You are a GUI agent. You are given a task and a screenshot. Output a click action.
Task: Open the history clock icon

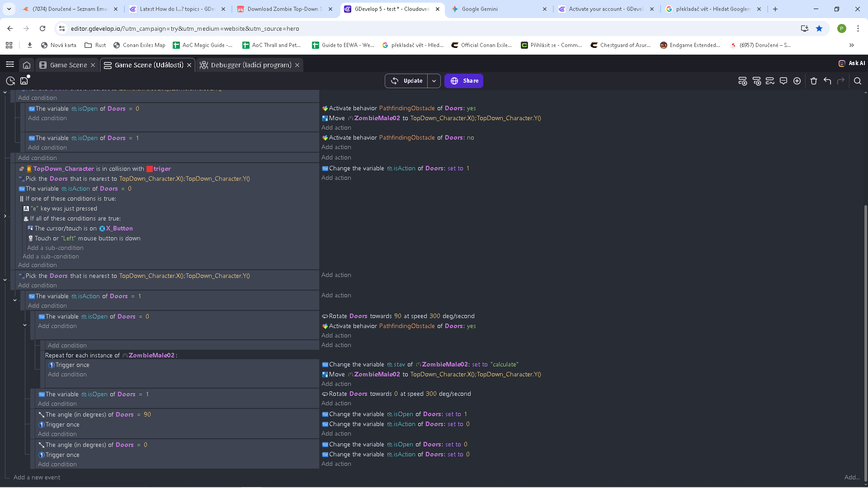click(10, 81)
